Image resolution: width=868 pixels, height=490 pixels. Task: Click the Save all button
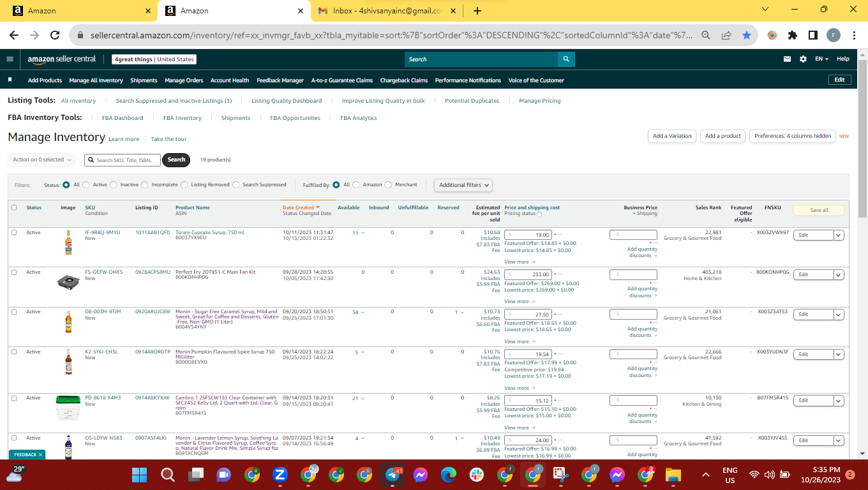(x=819, y=210)
